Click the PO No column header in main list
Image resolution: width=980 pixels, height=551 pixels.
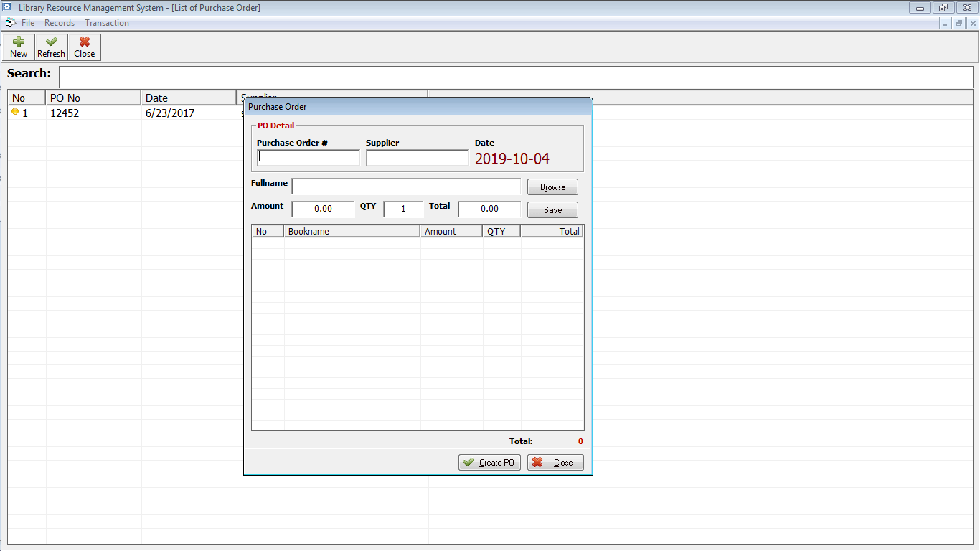pos(93,98)
